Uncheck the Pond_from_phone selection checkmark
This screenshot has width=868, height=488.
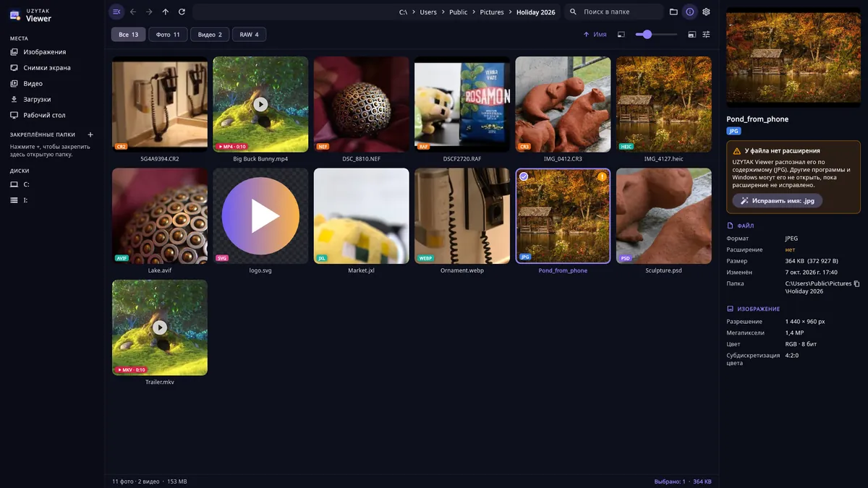524,176
